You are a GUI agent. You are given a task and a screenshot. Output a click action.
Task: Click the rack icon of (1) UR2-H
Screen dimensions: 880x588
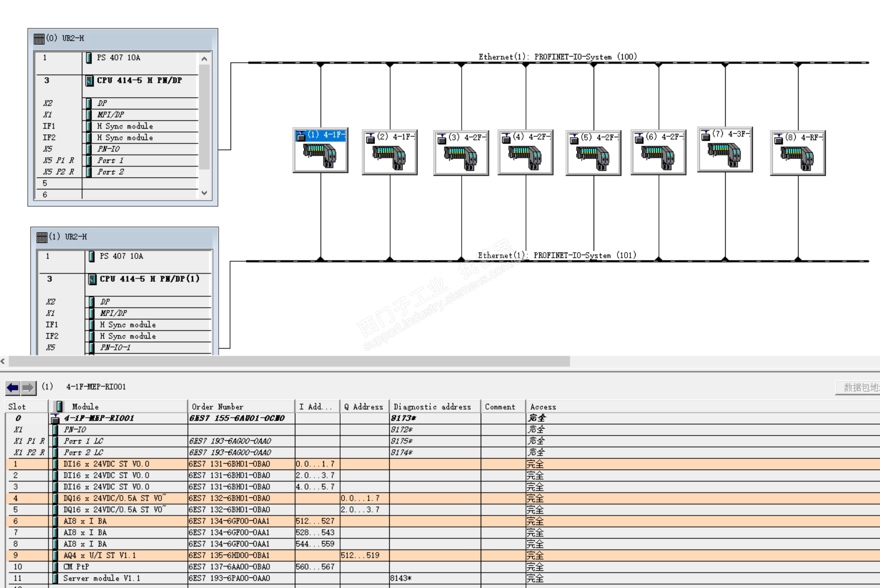pos(42,237)
